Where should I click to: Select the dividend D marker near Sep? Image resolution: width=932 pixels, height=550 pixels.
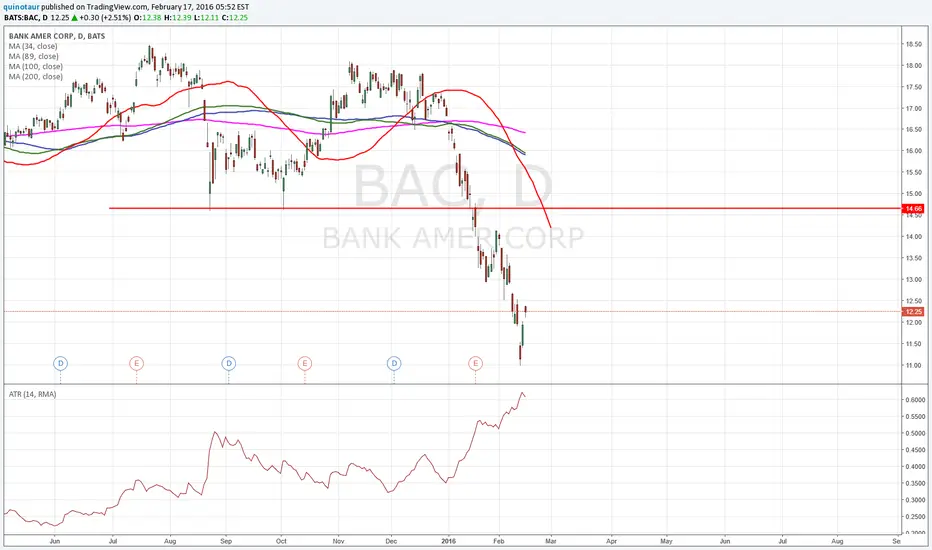click(x=229, y=363)
